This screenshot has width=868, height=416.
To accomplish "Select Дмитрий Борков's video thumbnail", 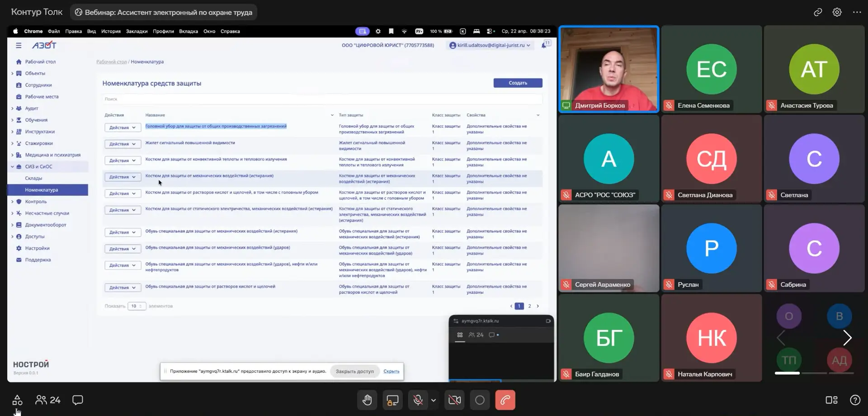I will [609, 69].
